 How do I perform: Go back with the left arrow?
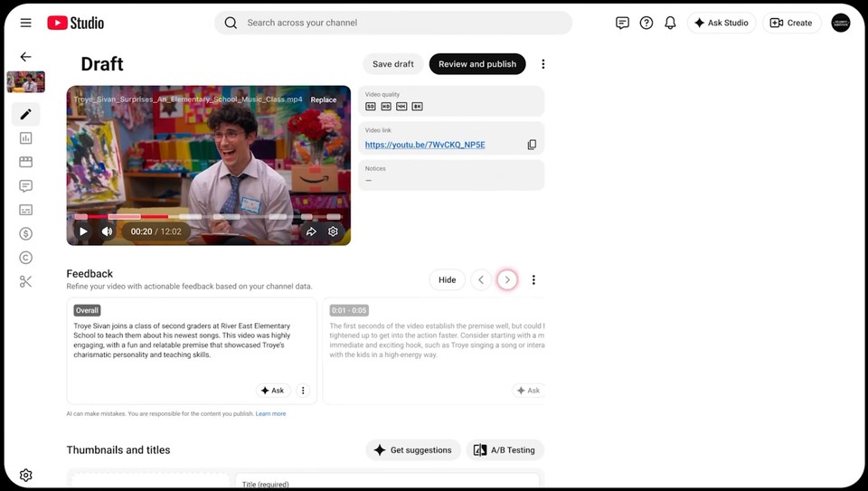pyautogui.click(x=25, y=56)
